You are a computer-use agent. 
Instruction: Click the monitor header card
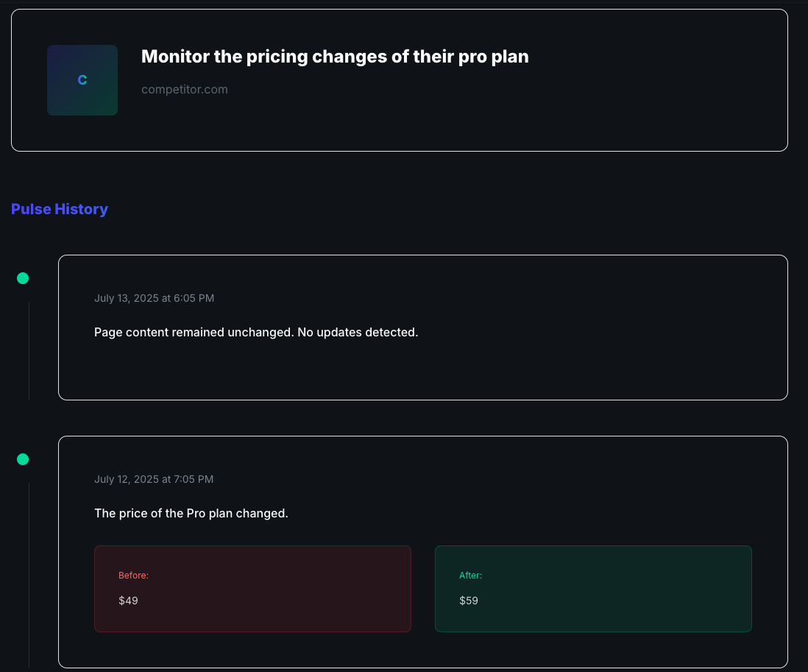tap(400, 80)
